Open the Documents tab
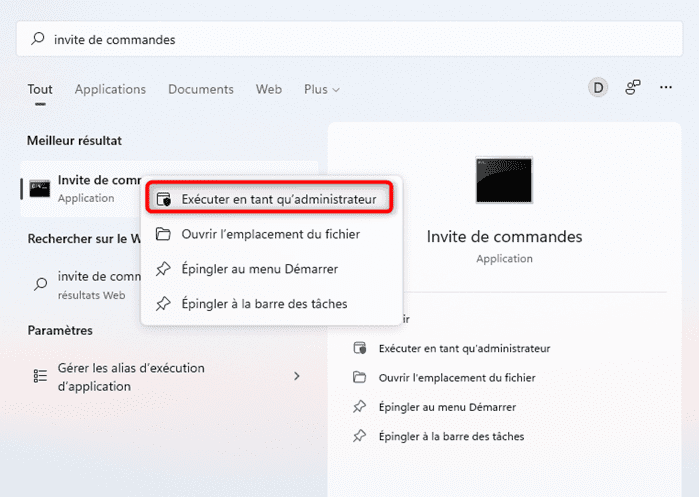 pos(201,89)
